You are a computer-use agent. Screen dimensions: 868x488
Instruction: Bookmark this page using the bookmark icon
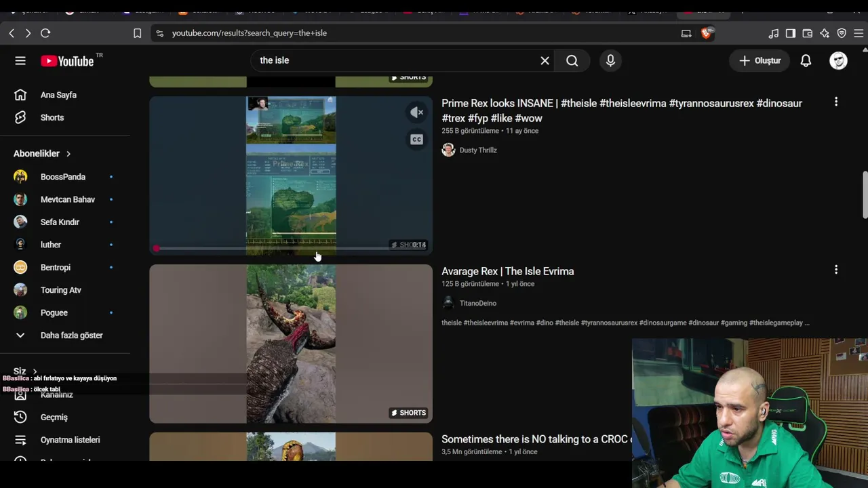[x=137, y=33]
